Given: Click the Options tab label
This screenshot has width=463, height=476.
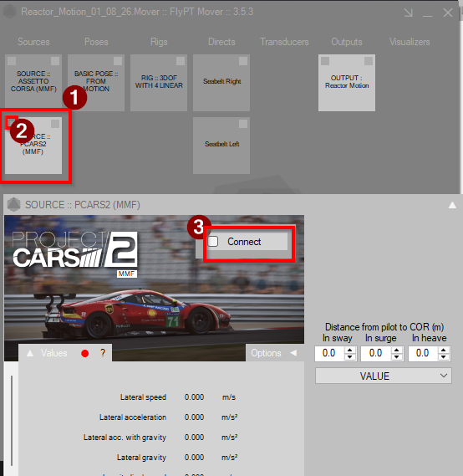Looking at the screenshot, I should [x=266, y=353].
